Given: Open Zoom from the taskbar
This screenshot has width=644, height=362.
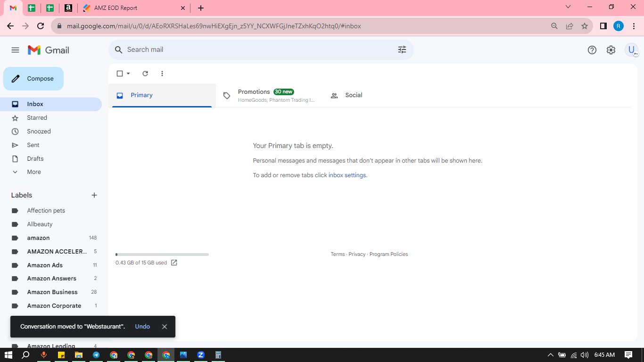Looking at the screenshot, I should click(201, 355).
